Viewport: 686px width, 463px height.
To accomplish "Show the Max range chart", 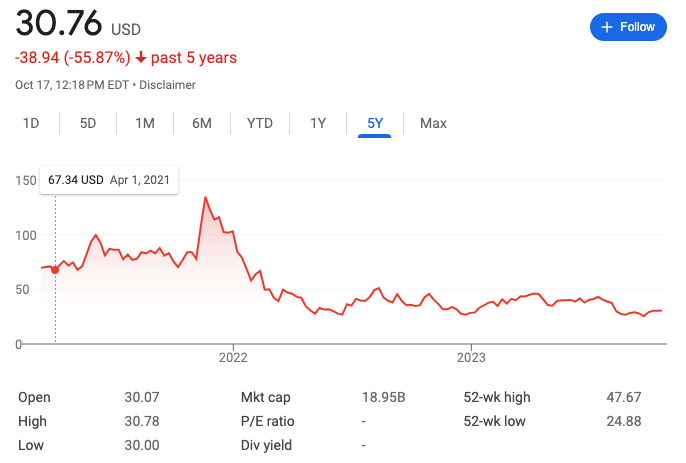I will coord(433,123).
